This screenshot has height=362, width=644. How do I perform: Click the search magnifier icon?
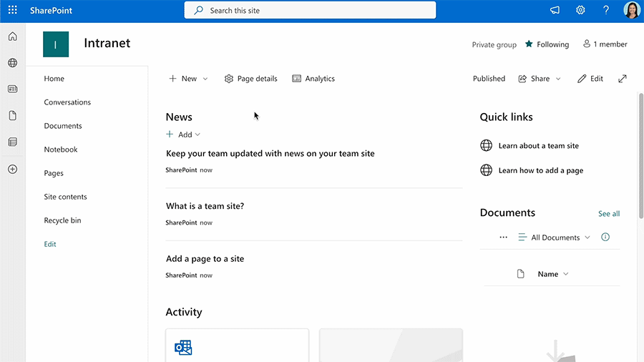pos(199,10)
